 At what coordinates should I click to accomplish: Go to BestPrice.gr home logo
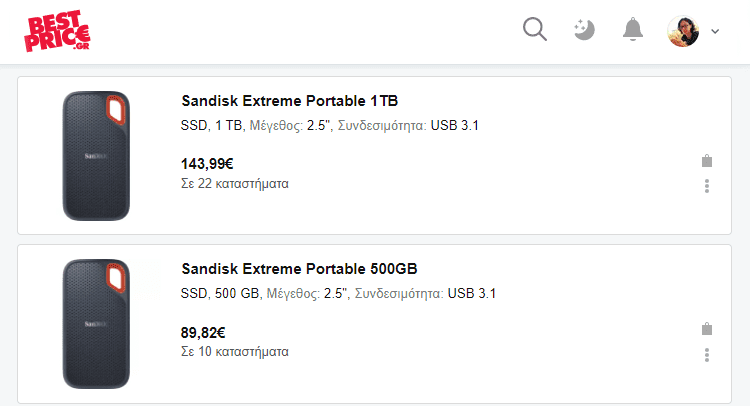coord(57,31)
